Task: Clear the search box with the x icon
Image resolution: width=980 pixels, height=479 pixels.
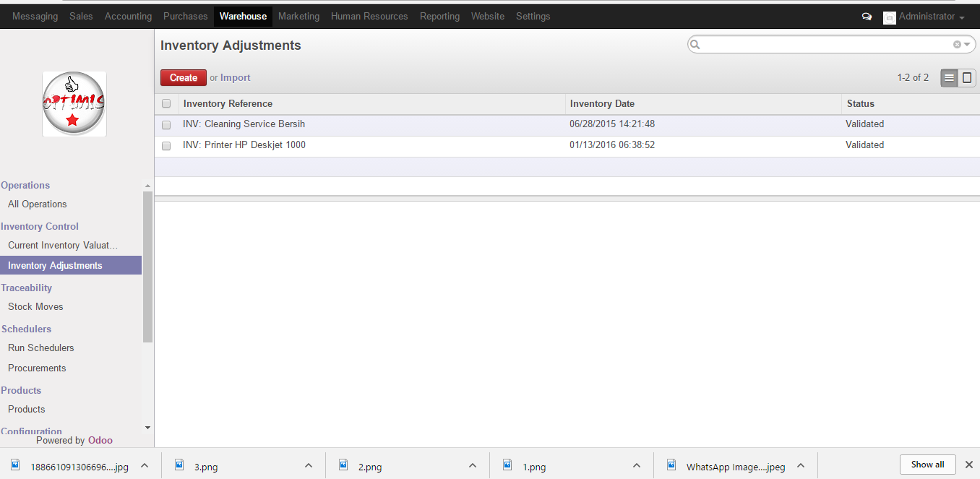Action: 957,45
